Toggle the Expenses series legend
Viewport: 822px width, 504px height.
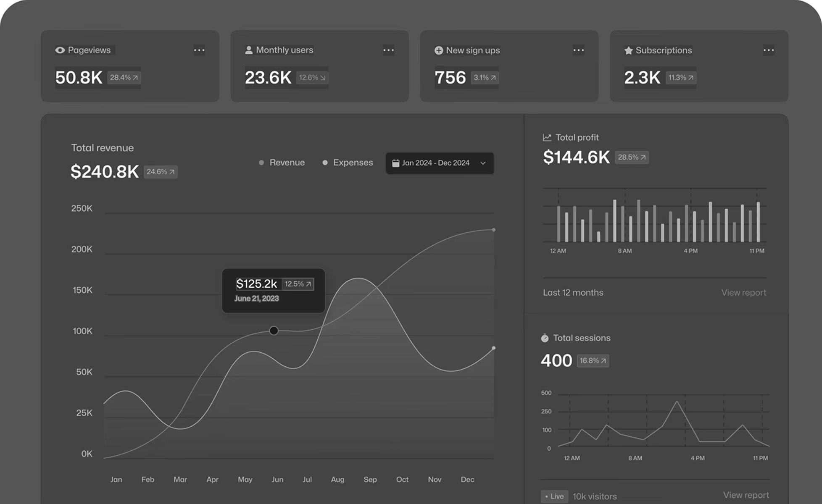(x=348, y=163)
